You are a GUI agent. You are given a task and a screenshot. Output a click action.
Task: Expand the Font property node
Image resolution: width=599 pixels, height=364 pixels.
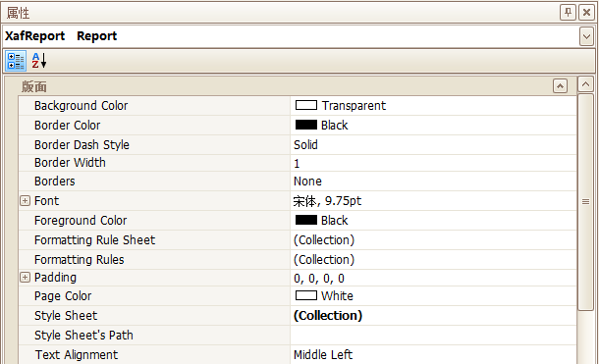pos(25,201)
